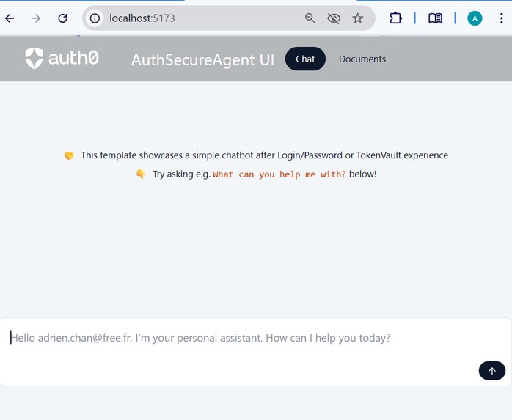This screenshot has height=420, width=512.
Task: Open the browser extensions puzzle icon
Action: pos(395,18)
